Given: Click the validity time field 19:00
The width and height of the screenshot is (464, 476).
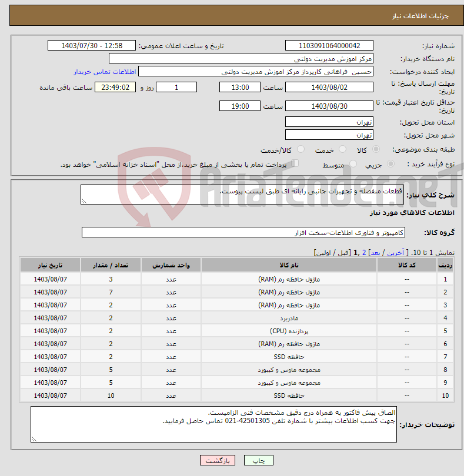Looking at the screenshot, I should (x=240, y=106).
